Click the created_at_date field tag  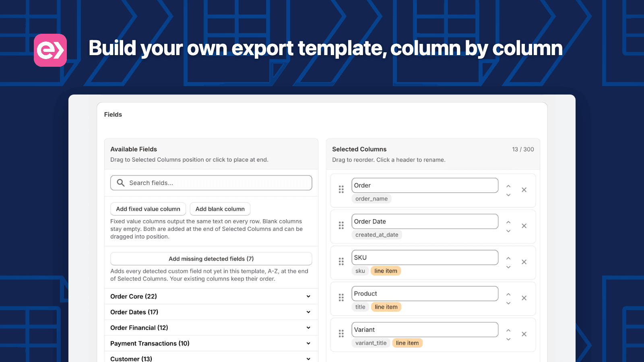coord(377,235)
